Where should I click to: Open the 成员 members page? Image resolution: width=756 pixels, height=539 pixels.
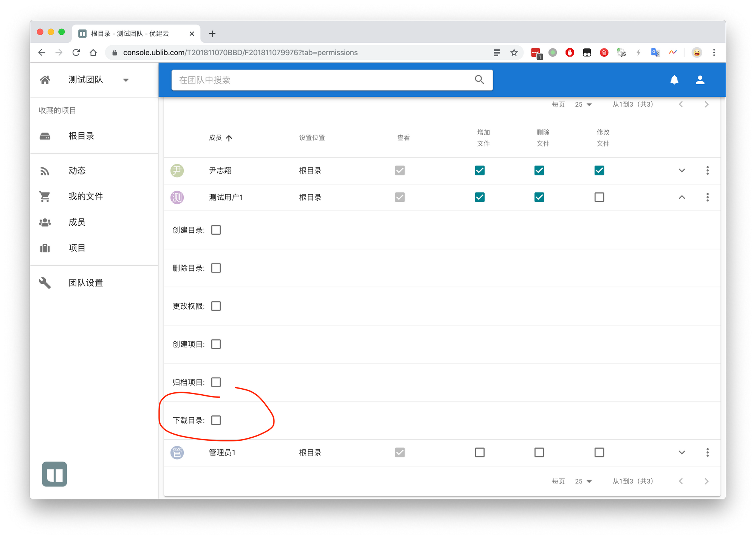pos(77,222)
